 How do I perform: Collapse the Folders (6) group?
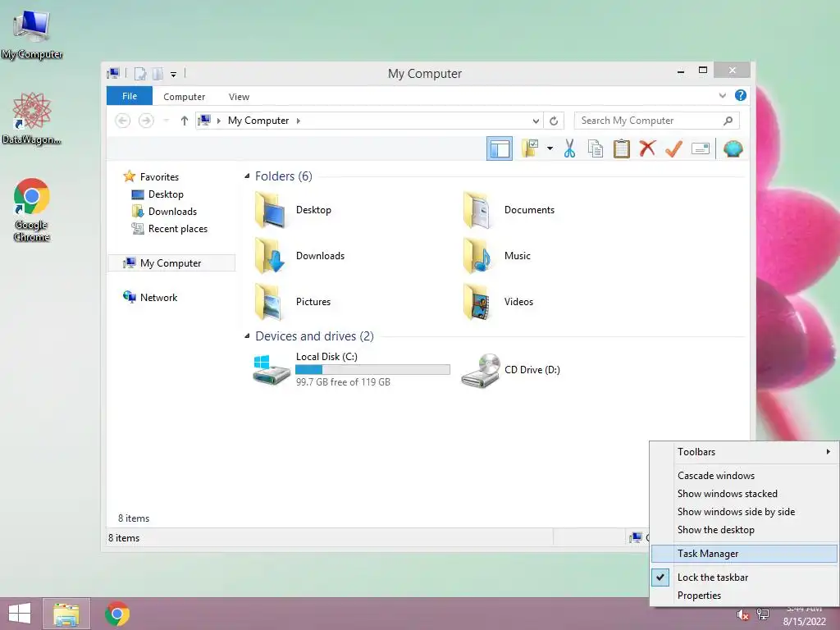(x=247, y=176)
